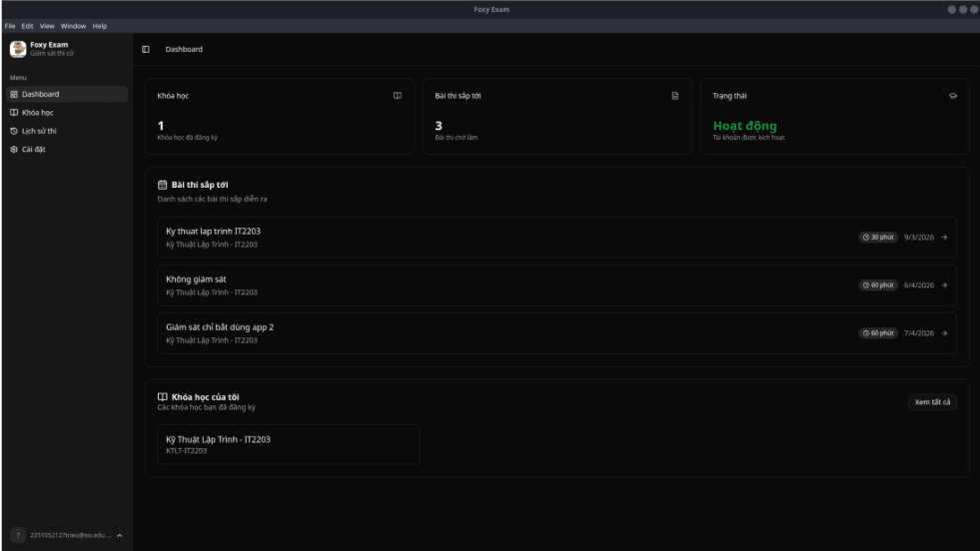
Task: Open Khóa học in the sidebar
Action: point(67,113)
